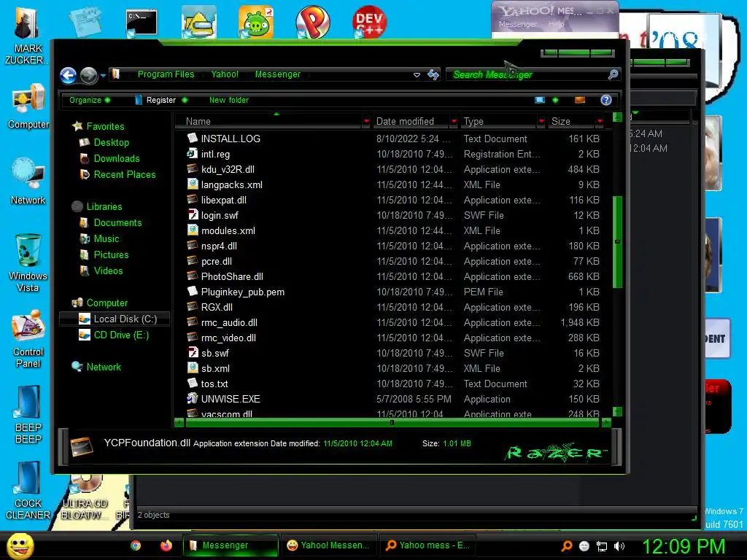Viewport: 747px width, 560px height.
Task: Select Local Disk (C:) in the sidebar
Action: click(x=115, y=319)
